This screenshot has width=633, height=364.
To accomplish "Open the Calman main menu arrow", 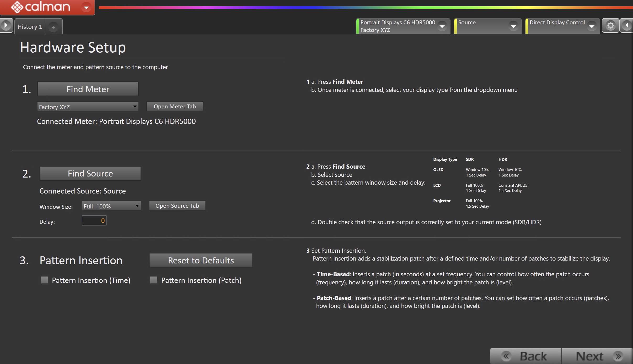I will click(86, 7).
